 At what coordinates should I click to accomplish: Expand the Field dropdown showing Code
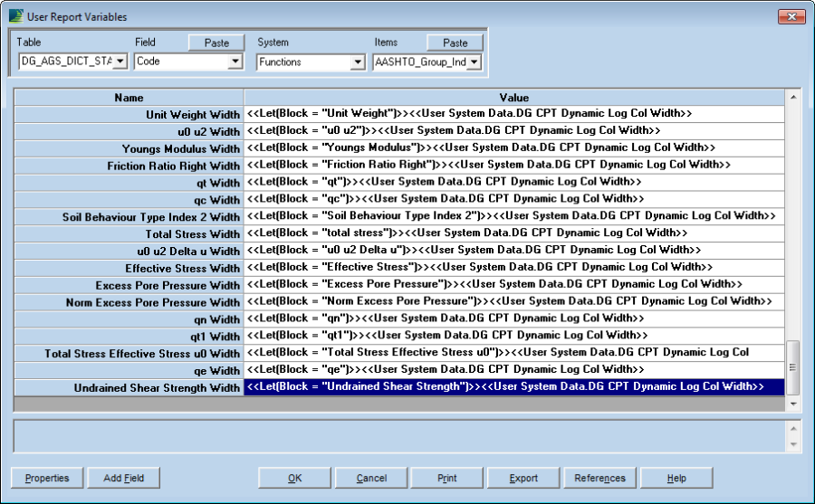[235, 62]
